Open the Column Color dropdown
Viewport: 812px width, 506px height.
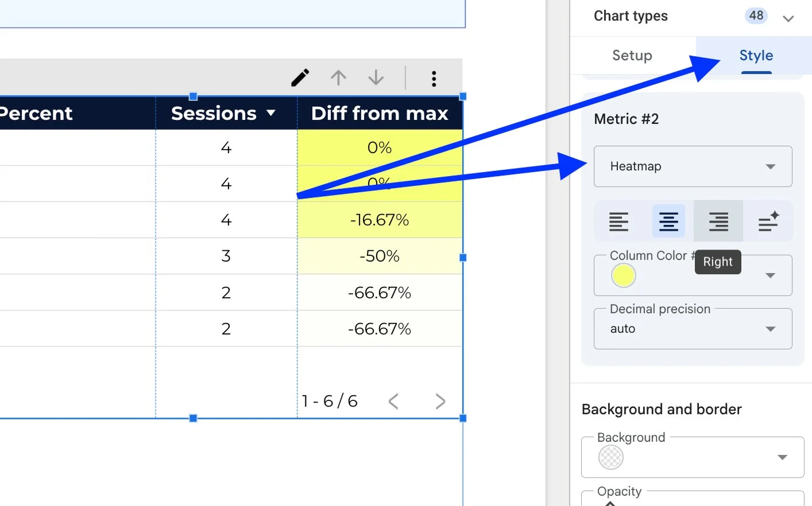coord(693,275)
